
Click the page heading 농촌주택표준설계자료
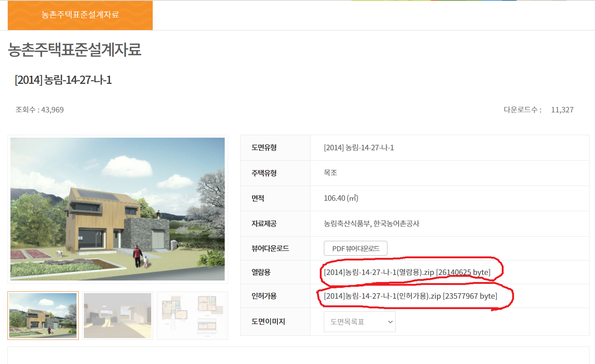point(75,50)
